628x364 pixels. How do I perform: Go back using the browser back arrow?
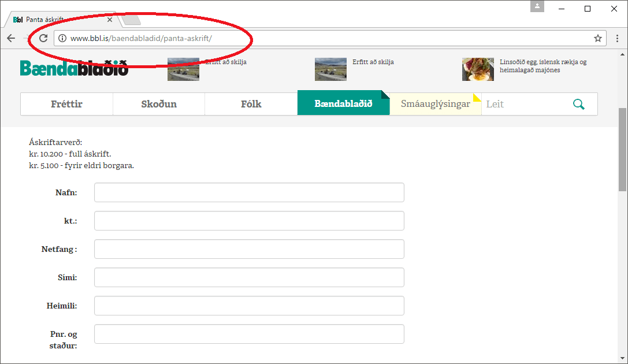pos(11,39)
